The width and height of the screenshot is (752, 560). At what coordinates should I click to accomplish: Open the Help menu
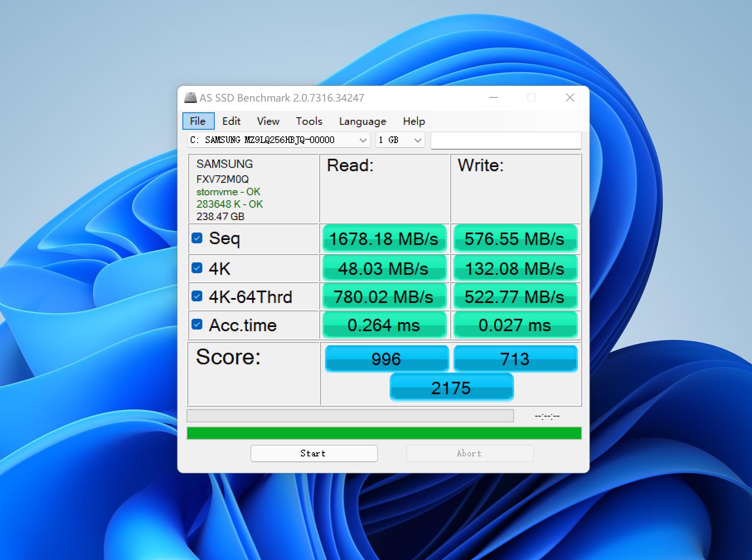click(414, 121)
